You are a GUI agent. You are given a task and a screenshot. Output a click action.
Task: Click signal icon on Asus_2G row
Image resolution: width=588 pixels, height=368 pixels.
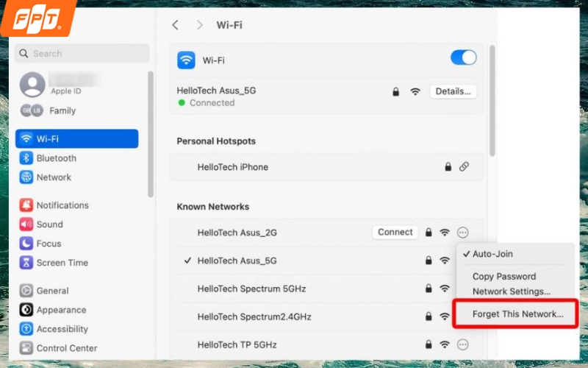445,233
